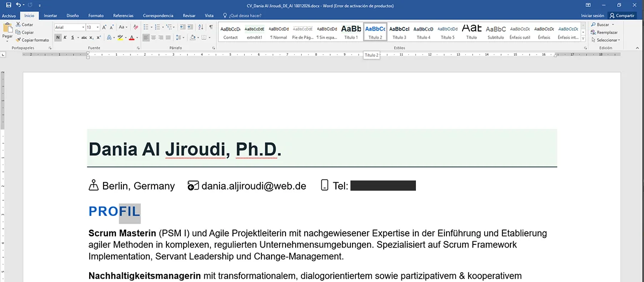Open line spacing options
The width and height of the screenshot is (644, 282).
(179, 38)
